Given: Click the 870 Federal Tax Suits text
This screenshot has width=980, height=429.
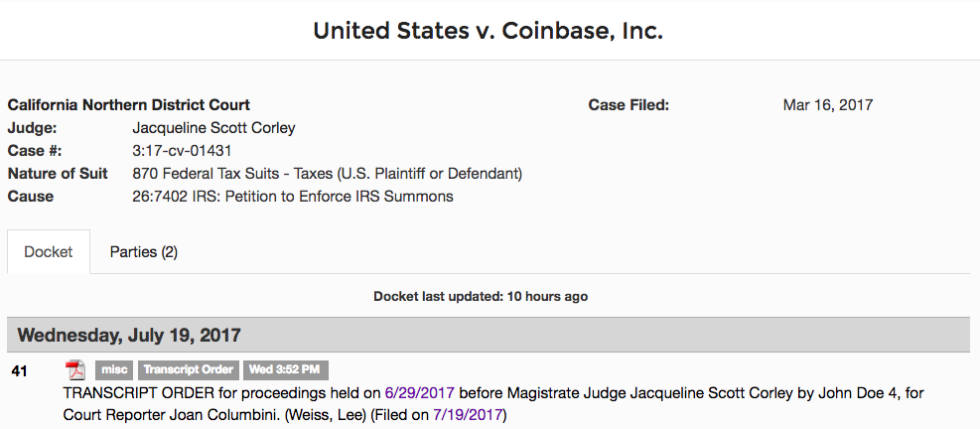Looking at the screenshot, I should coord(327,174).
